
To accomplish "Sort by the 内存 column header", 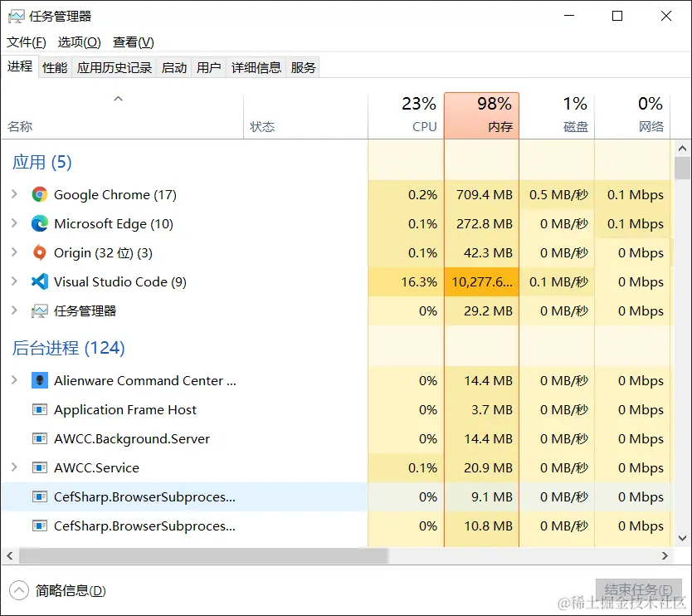I will (x=481, y=115).
